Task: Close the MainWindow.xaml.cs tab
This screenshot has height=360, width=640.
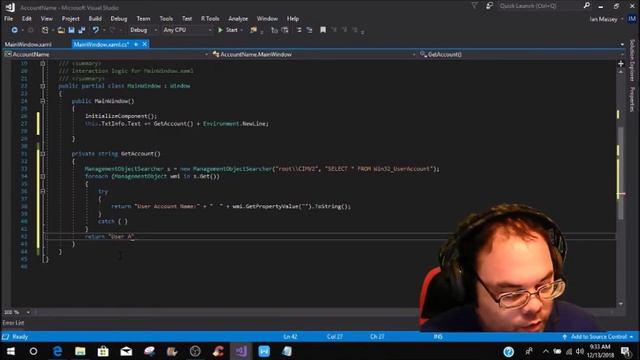Action: click(144, 44)
